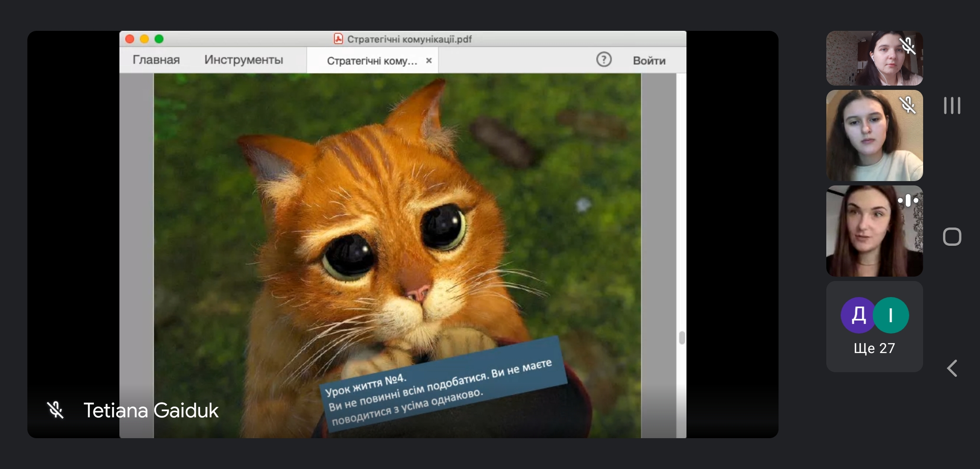Viewport: 980px width, 469px height.
Task: Click muted mic on top participant tile
Action: 907,46
